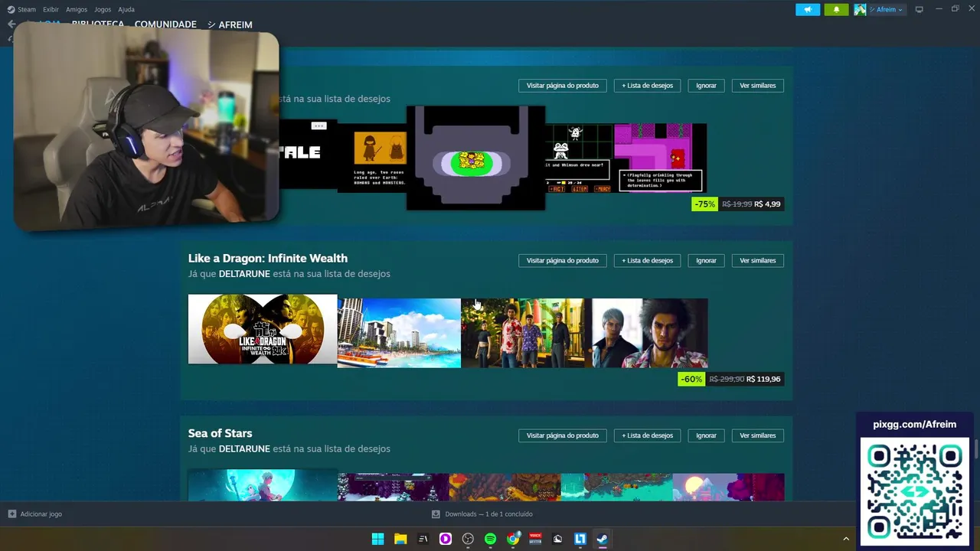Open the Ajuda menu
The width and height of the screenshot is (980, 551).
126,9
